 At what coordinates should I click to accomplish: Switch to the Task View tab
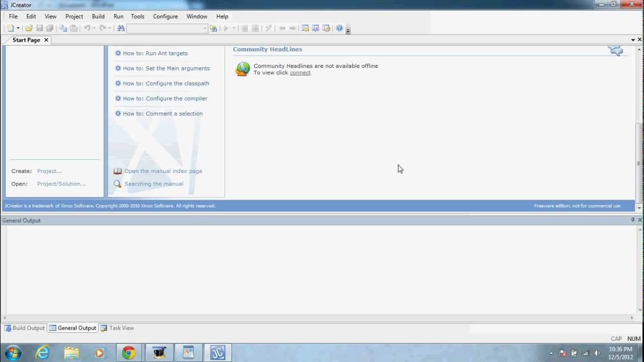[x=117, y=328]
